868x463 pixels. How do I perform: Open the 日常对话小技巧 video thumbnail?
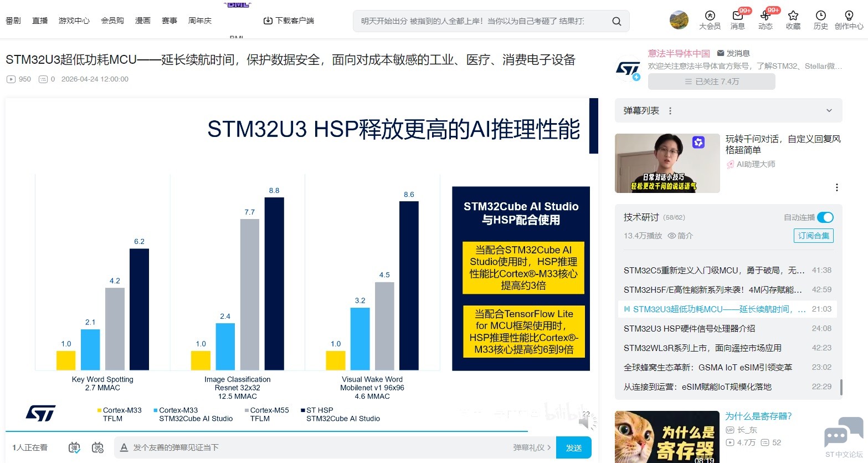667,163
